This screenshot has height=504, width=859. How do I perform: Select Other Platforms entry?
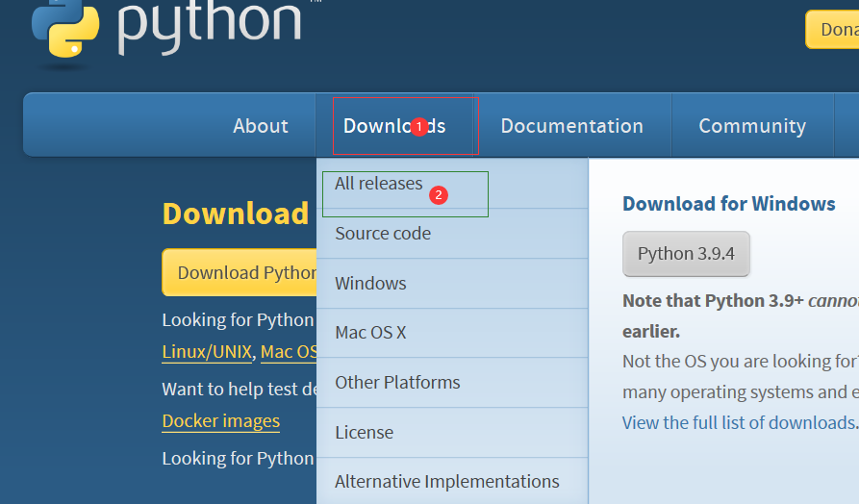tap(452, 383)
